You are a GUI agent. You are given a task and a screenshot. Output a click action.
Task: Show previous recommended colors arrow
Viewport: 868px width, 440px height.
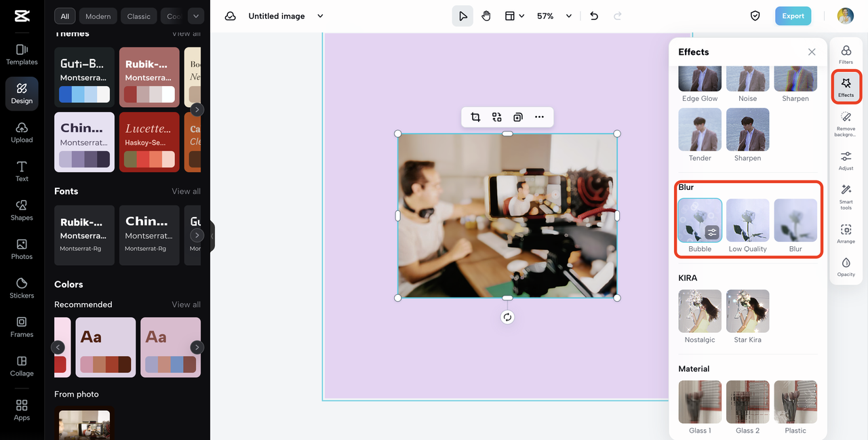coord(58,347)
